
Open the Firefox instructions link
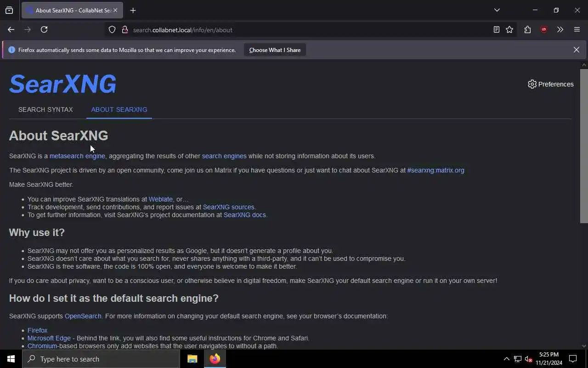click(37, 330)
